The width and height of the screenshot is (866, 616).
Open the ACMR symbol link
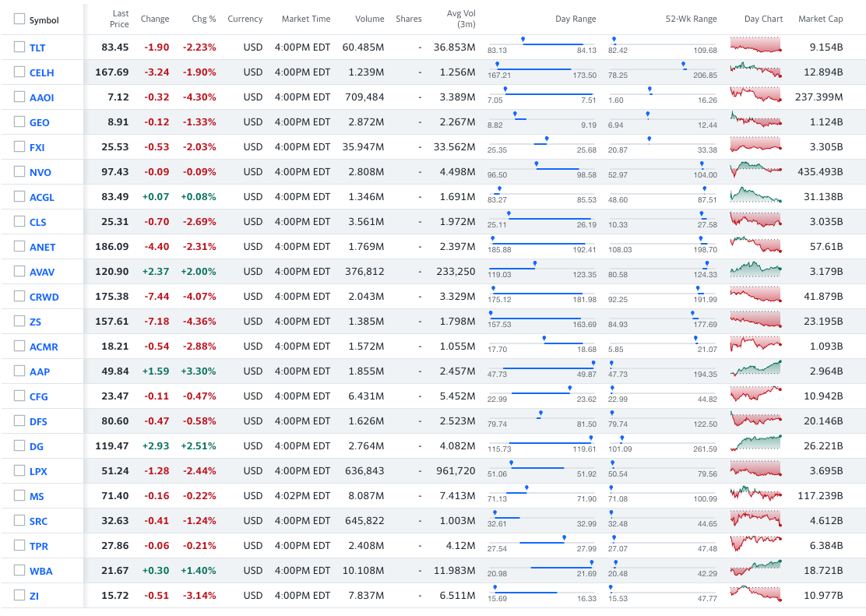pyautogui.click(x=44, y=347)
